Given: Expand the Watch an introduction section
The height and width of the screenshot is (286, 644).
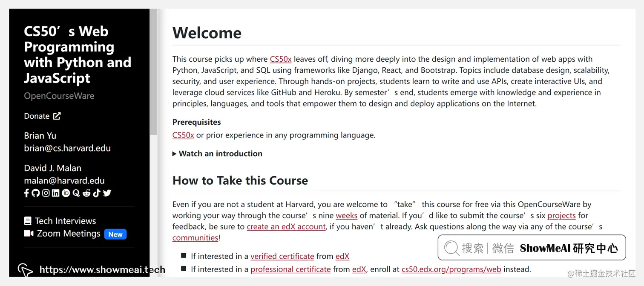Looking at the screenshot, I should pos(220,154).
